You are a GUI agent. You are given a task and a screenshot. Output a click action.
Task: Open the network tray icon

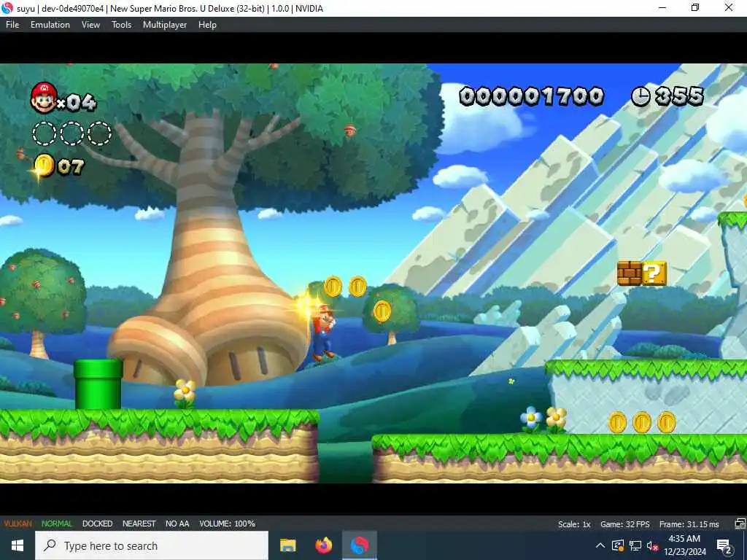coord(635,545)
